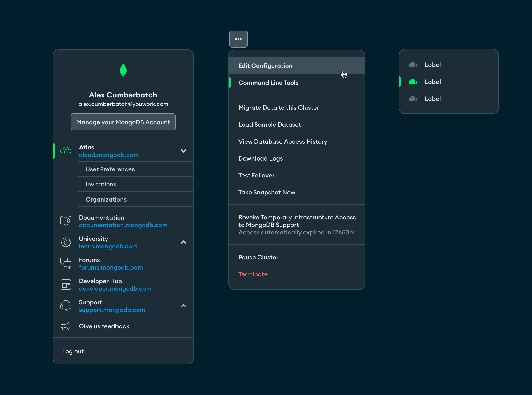Click the University badge icon
Image resolution: width=532 pixels, height=395 pixels.
coord(66,242)
